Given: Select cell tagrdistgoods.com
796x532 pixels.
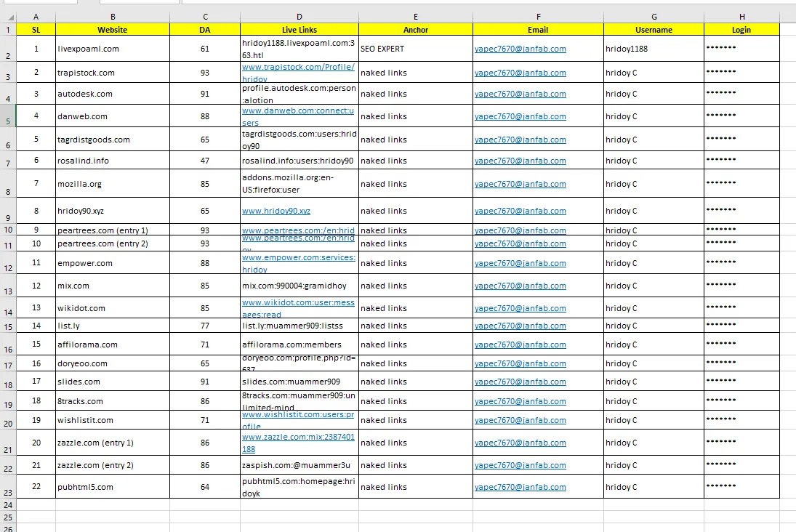Looking at the screenshot, I should [x=113, y=140].
